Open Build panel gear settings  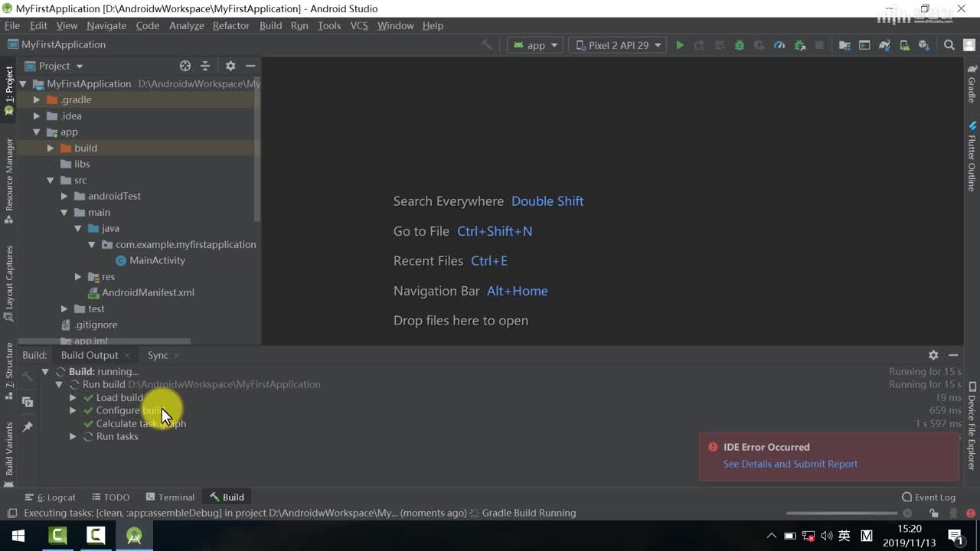(933, 355)
